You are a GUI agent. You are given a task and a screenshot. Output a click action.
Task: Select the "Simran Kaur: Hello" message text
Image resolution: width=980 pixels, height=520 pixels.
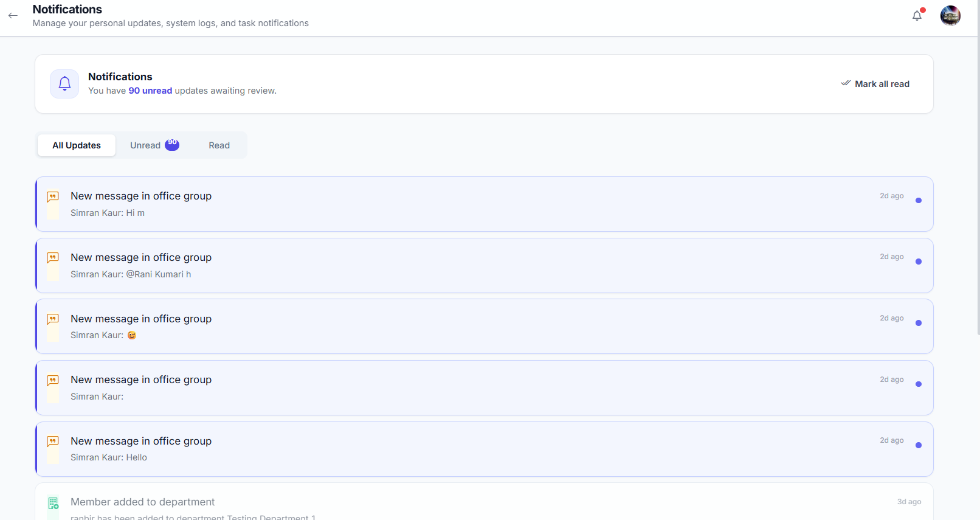click(109, 457)
